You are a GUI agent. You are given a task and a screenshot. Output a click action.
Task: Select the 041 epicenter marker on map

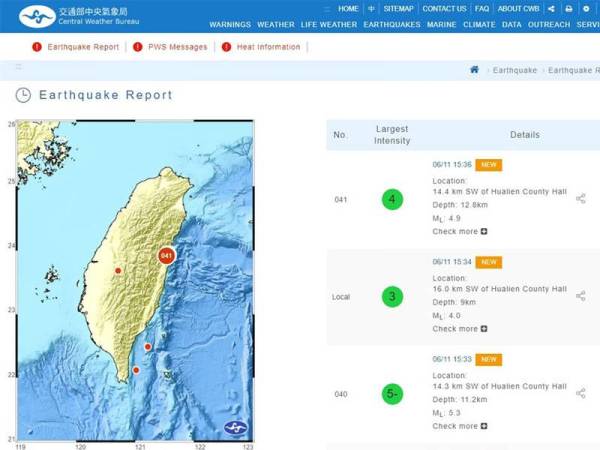pos(166,256)
